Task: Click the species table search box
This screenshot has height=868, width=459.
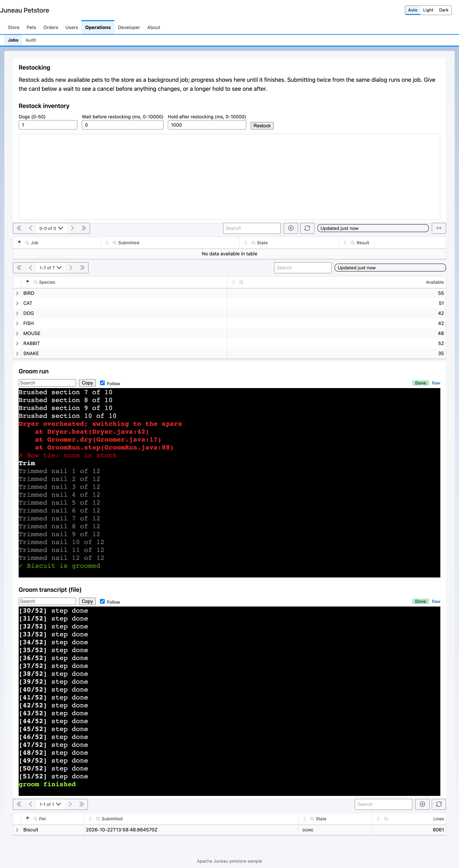Action: click(x=302, y=268)
